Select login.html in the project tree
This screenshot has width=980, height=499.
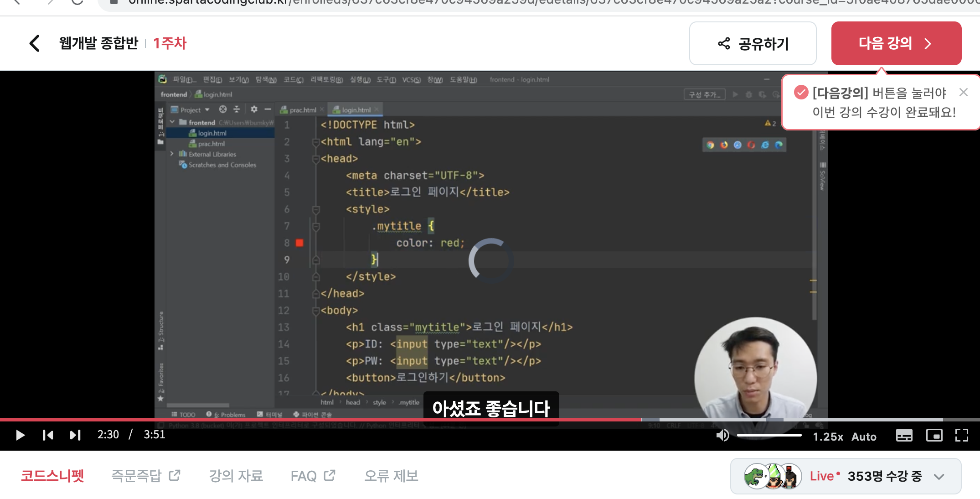pyautogui.click(x=212, y=133)
